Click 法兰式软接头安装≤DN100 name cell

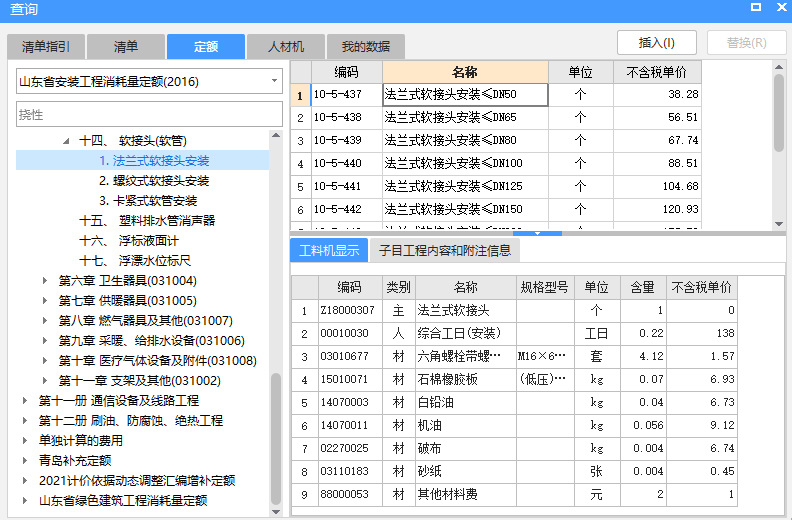pos(465,164)
